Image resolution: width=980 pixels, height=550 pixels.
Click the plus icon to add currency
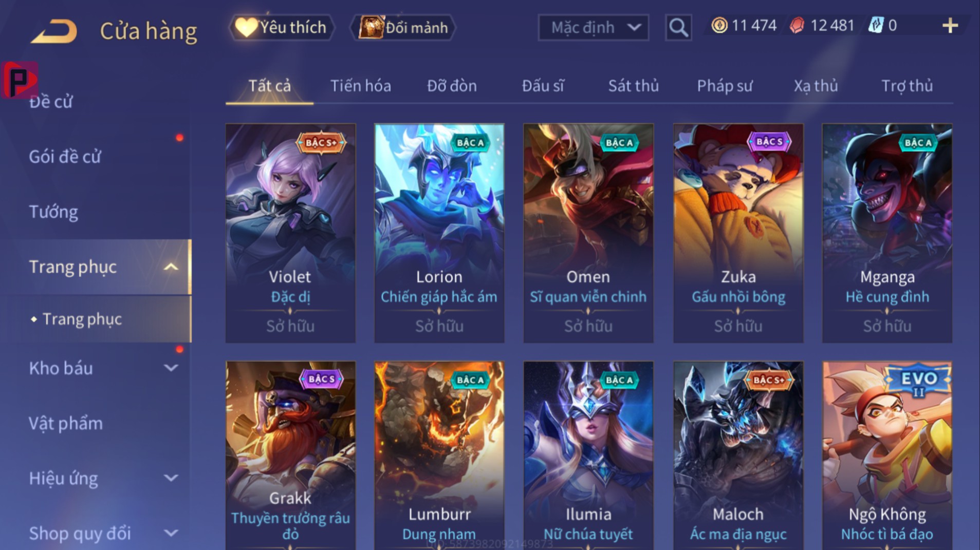950,26
